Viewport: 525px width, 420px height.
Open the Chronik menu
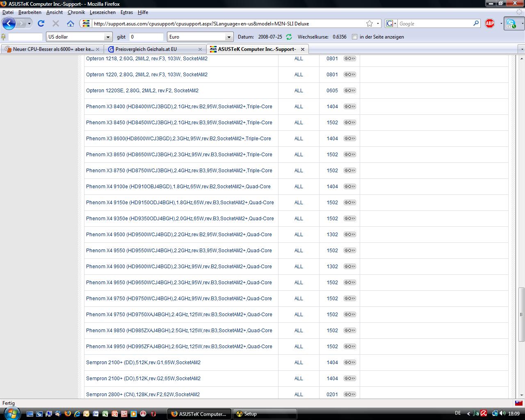[x=76, y=12]
